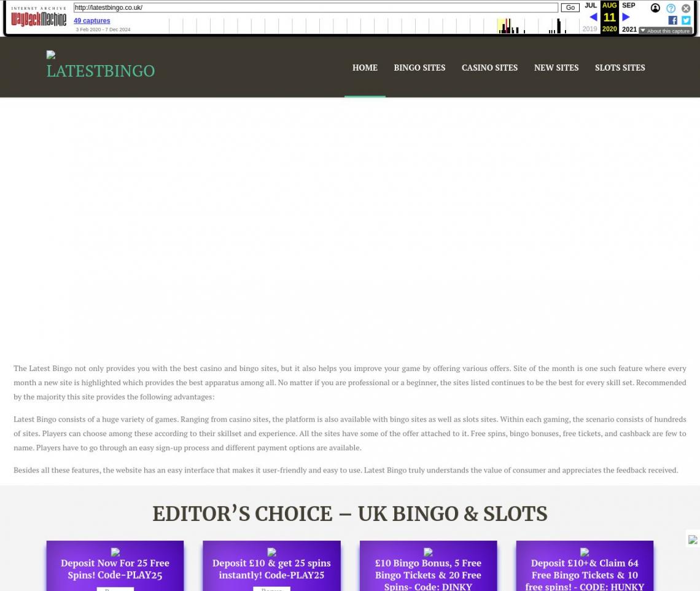Click the 'Editor's Choice – UK Bingo & Slots' heading

coord(350,514)
